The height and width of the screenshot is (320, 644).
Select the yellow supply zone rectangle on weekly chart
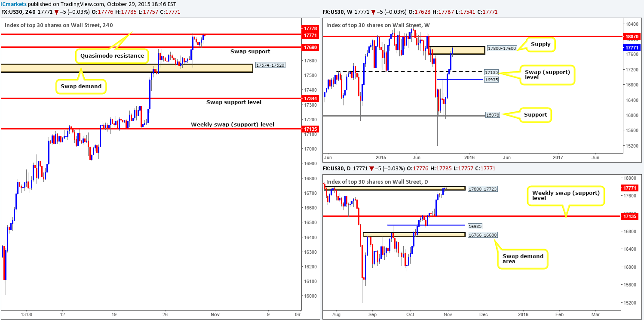(457, 50)
